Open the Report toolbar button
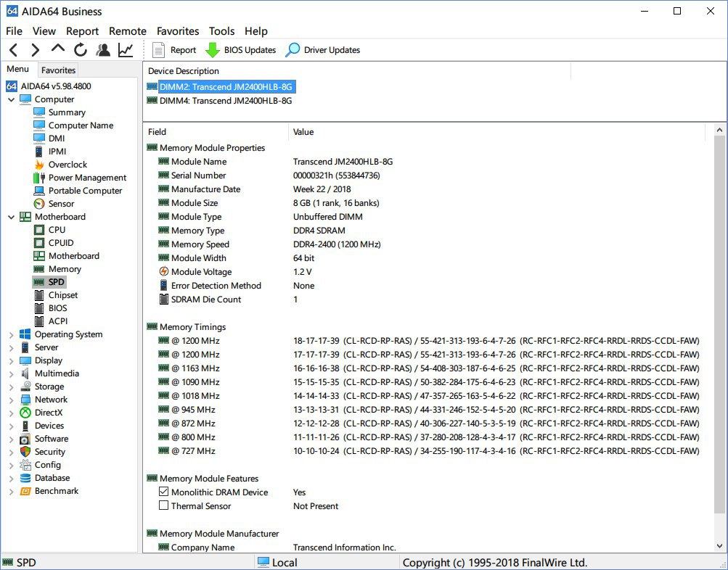Image resolution: width=728 pixels, height=570 pixels. point(174,50)
